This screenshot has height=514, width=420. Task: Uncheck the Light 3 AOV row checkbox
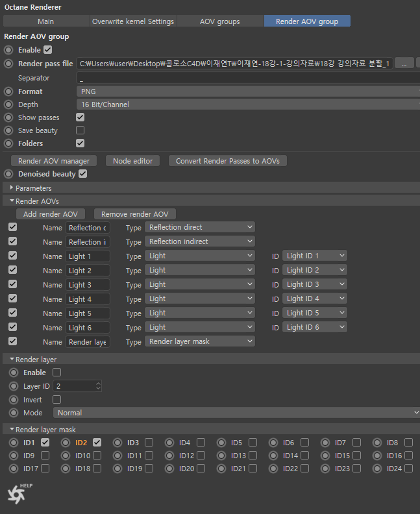pos(12,284)
